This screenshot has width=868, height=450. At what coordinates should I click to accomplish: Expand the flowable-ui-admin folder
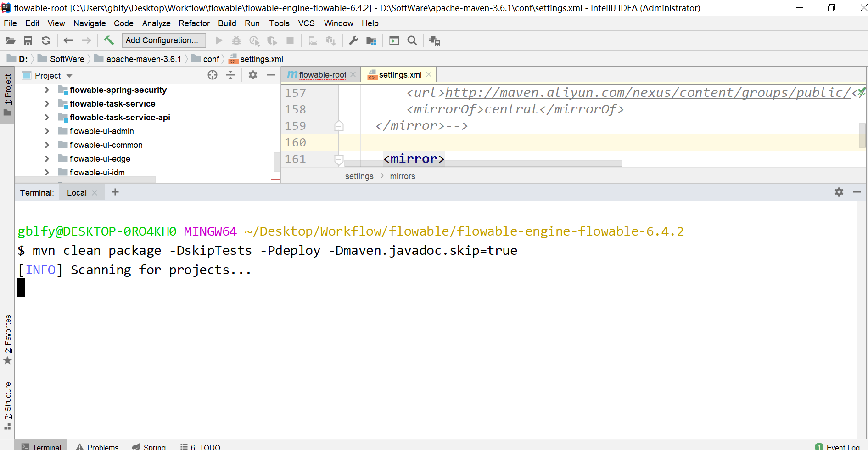coord(47,131)
